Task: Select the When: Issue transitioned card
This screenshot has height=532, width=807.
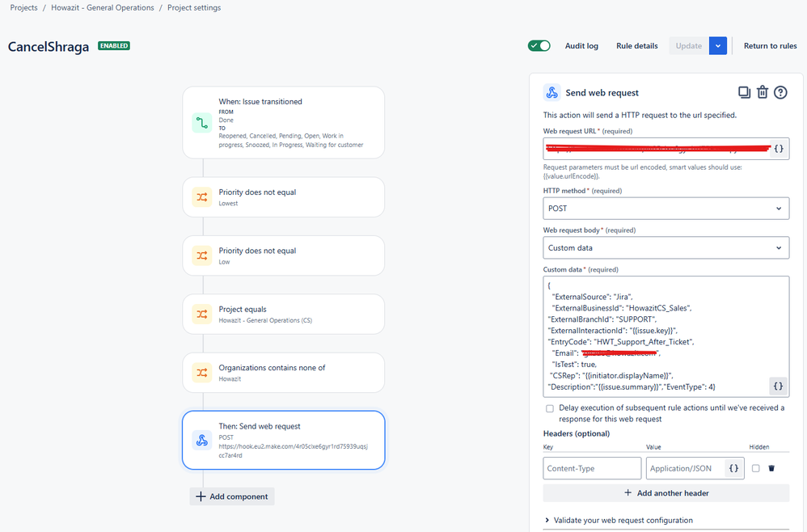Action: (x=284, y=122)
